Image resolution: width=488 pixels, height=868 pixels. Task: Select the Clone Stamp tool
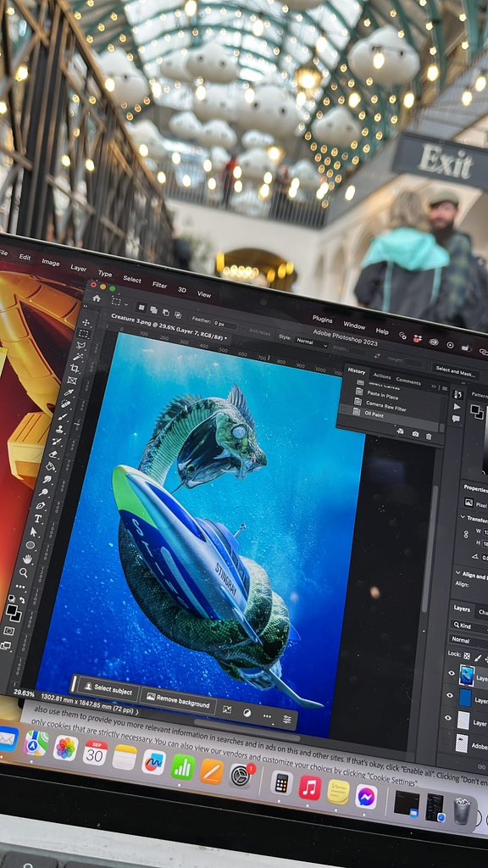pos(60,429)
